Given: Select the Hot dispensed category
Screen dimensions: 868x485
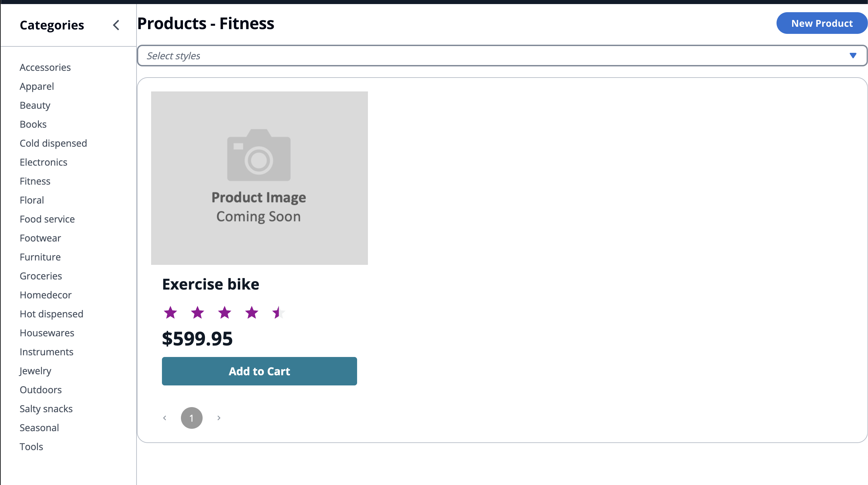Looking at the screenshot, I should click(51, 314).
